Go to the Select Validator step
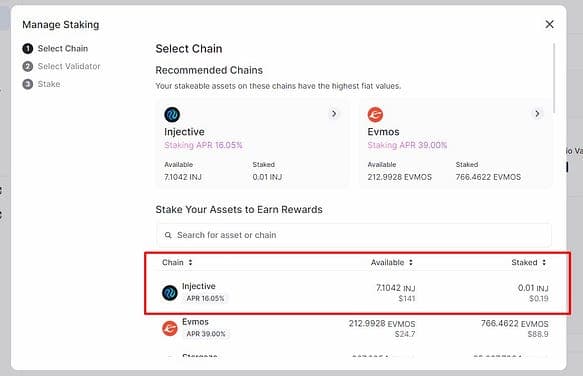The width and height of the screenshot is (583, 376). pyautogui.click(x=69, y=66)
